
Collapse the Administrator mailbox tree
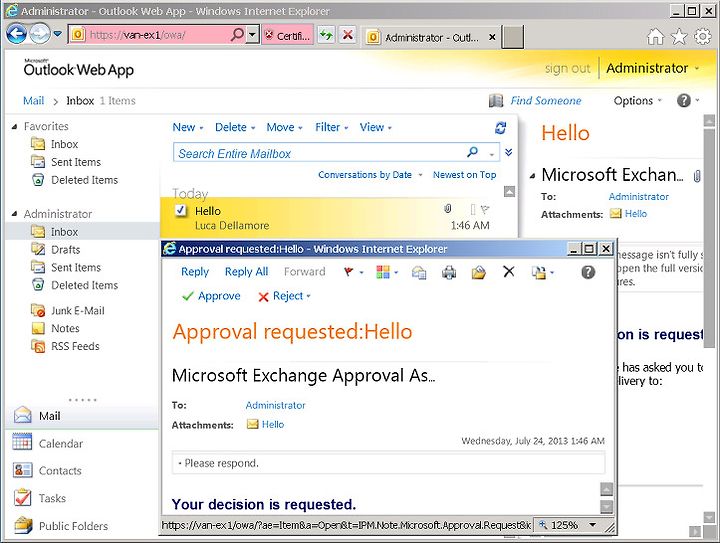(x=15, y=214)
